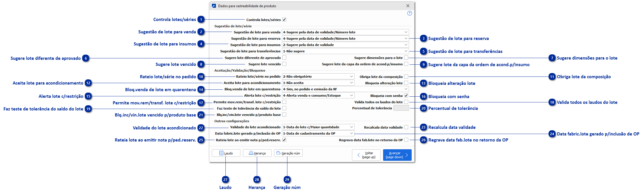Image resolution: width=644 pixels, height=195 pixels.
Task: Open Sugestão de lote para transferências dropdown
Action: pos(345,51)
